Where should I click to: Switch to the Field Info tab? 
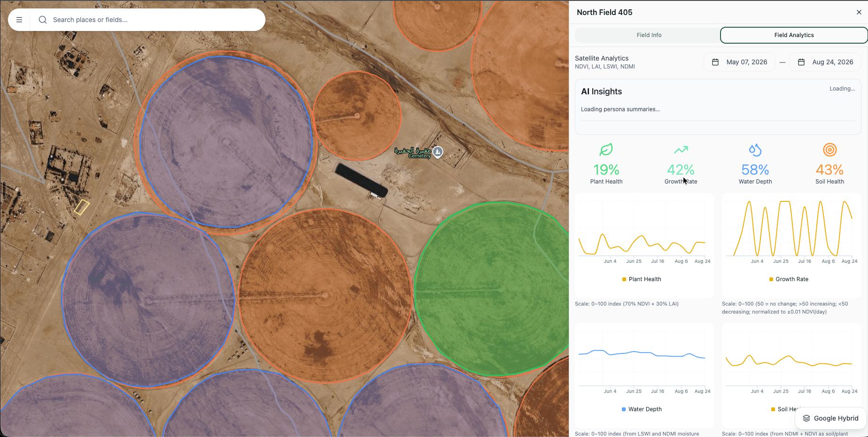pos(649,35)
